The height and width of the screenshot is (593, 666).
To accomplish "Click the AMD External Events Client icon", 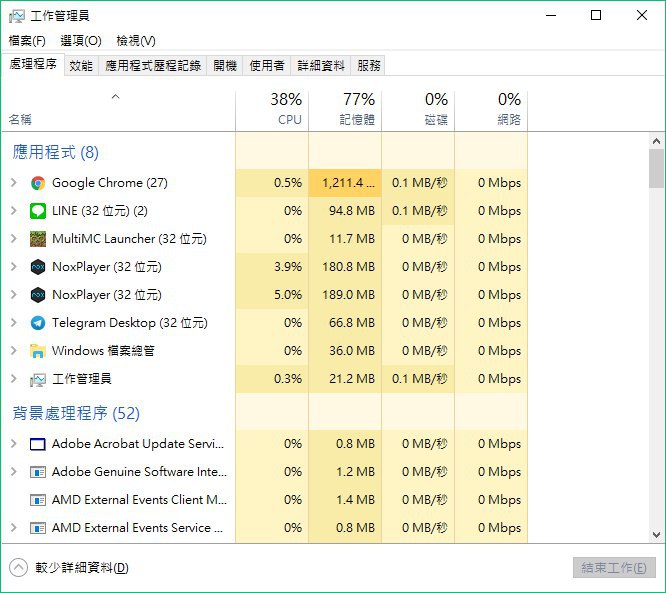I will tap(38, 500).
